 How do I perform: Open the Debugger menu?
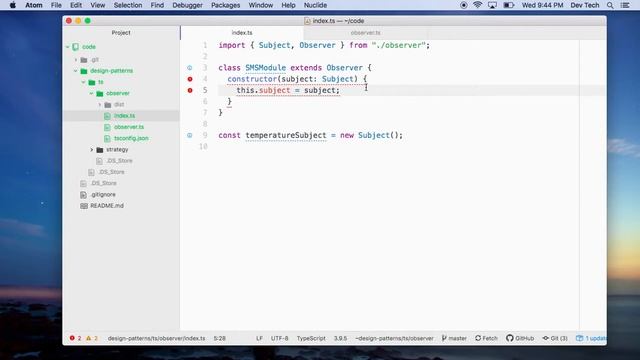click(x=187, y=5)
